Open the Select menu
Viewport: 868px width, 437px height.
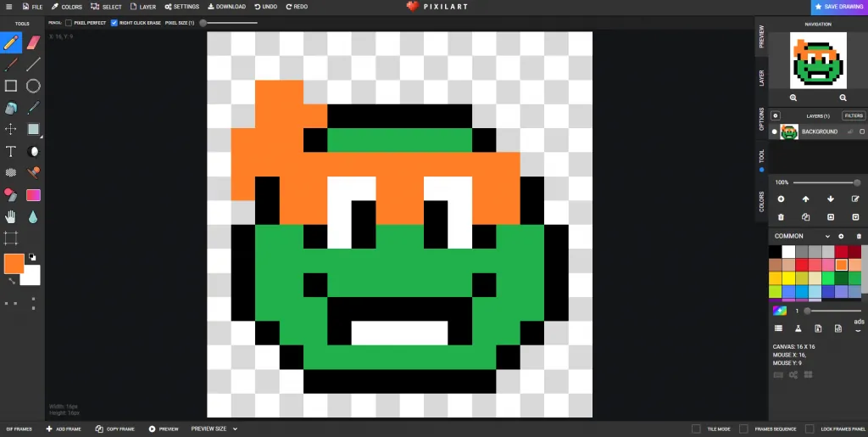(x=106, y=7)
